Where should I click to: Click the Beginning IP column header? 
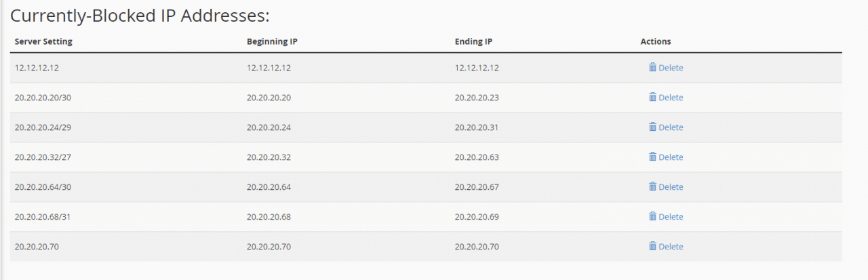[272, 41]
